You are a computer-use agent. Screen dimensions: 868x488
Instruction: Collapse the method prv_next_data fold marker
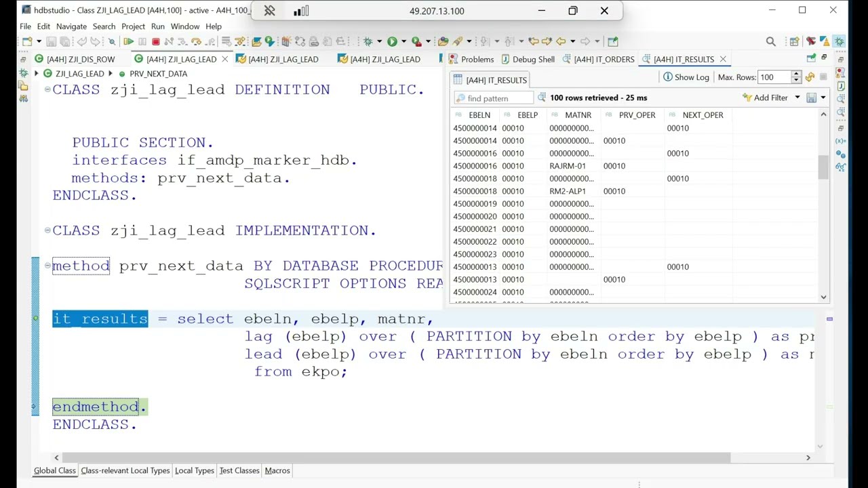(x=47, y=266)
